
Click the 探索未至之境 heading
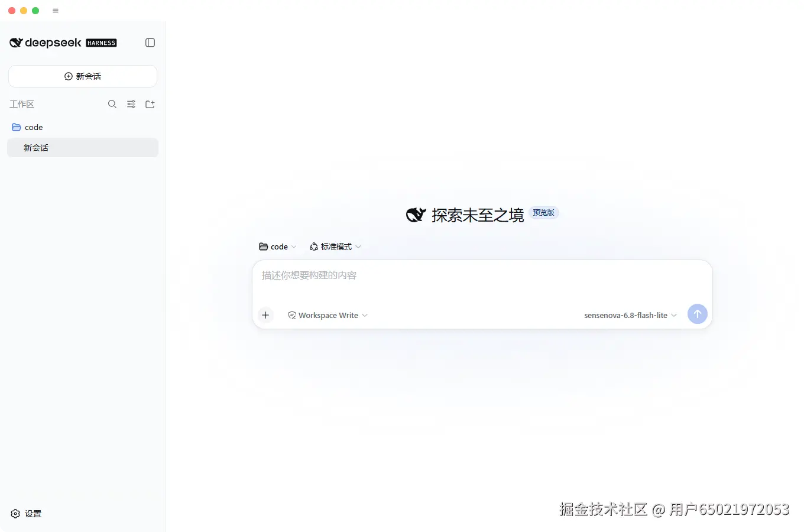[x=478, y=215]
